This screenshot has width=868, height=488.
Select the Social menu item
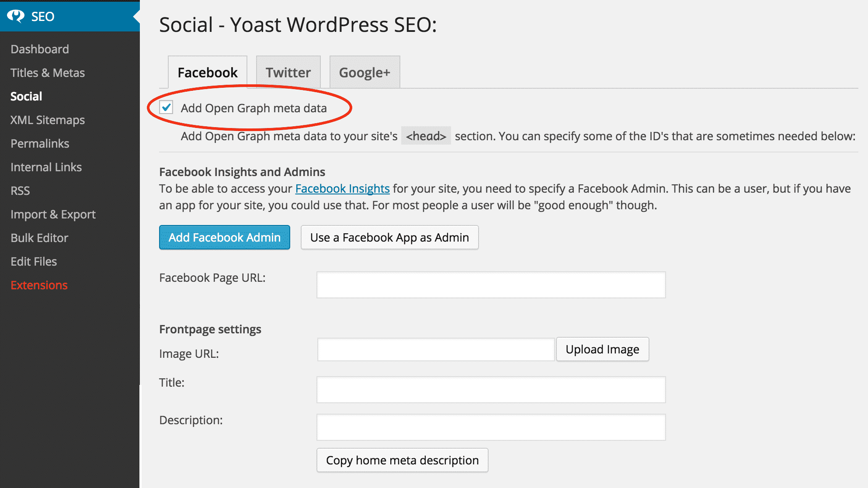pos(26,96)
